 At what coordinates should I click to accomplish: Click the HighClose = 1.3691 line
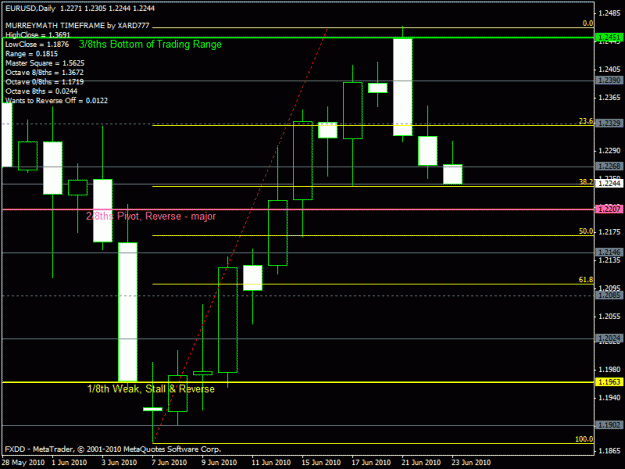(37, 35)
